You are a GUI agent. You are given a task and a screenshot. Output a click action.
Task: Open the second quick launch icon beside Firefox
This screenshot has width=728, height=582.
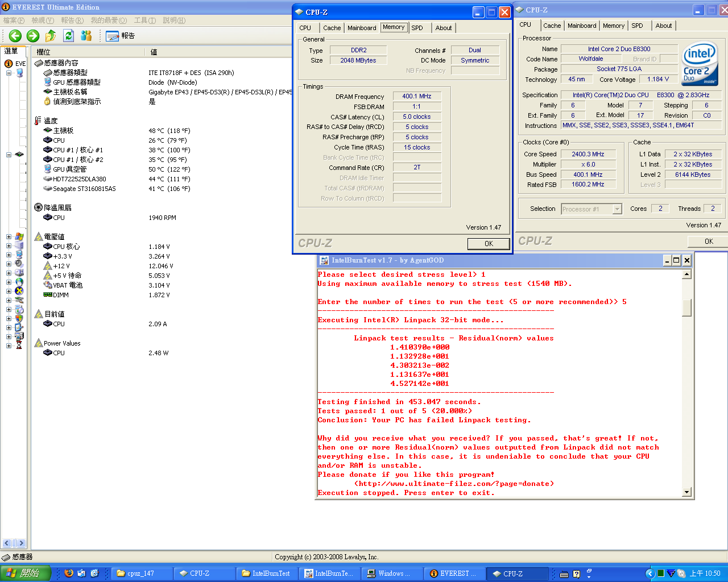point(81,573)
